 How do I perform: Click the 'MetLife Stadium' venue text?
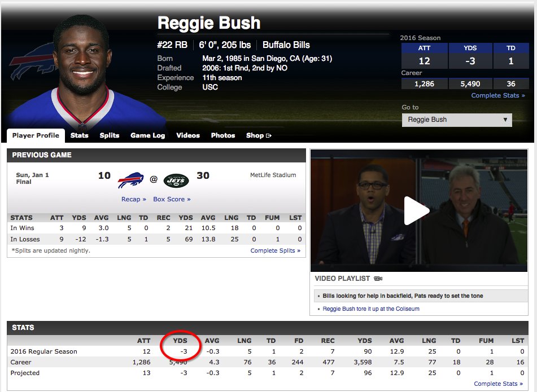(x=273, y=175)
